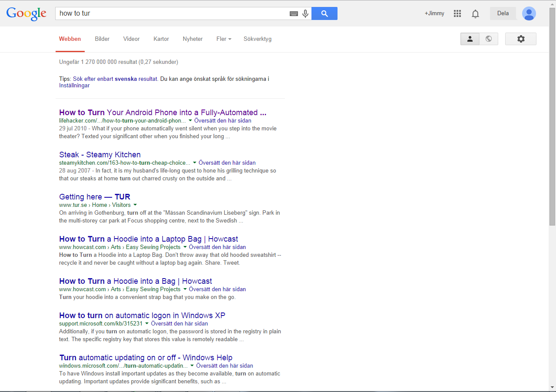The height and width of the screenshot is (392, 556).
Task: Open How to Turn a Hoodie into Laptop Bag
Action: click(x=149, y=239)
